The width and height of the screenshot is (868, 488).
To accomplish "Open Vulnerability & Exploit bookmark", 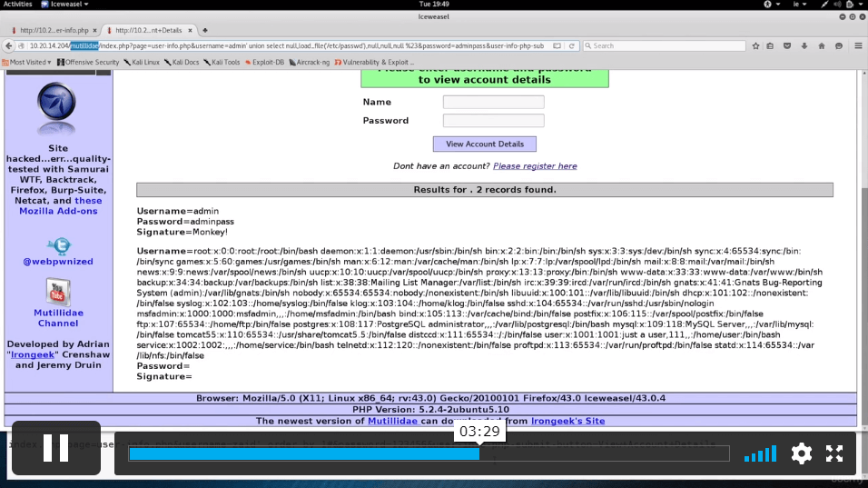I will tap(374, 63).
